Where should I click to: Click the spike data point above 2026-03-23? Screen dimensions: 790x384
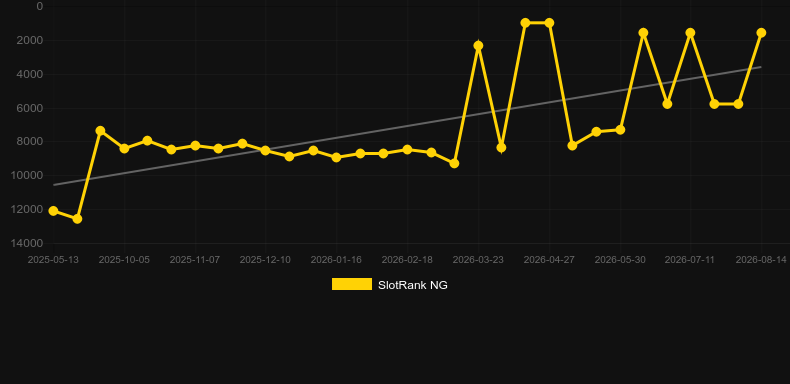pos(478,46)
